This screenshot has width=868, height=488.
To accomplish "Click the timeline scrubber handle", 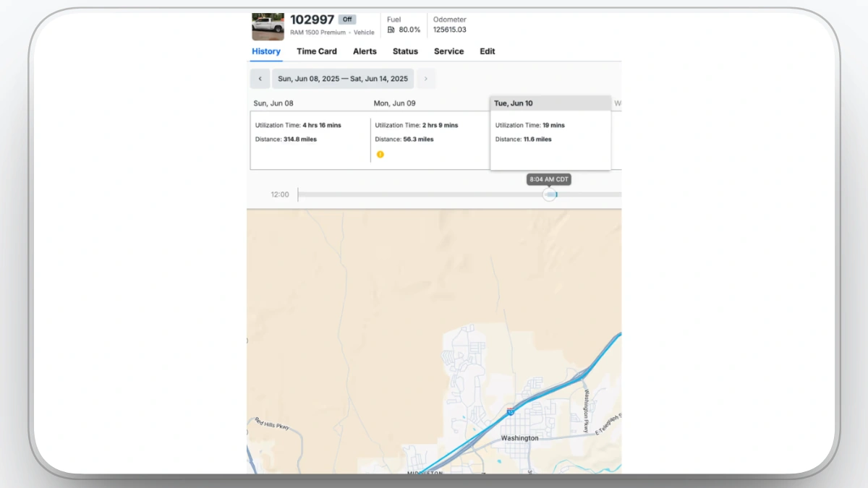I will pos(550,194).
